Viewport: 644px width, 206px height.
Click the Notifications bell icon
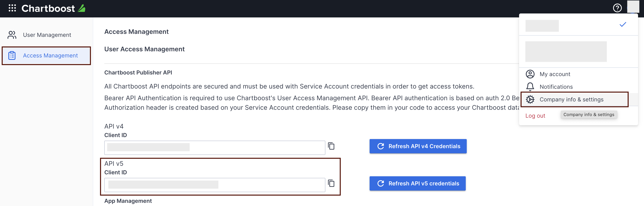coord(530,87)
